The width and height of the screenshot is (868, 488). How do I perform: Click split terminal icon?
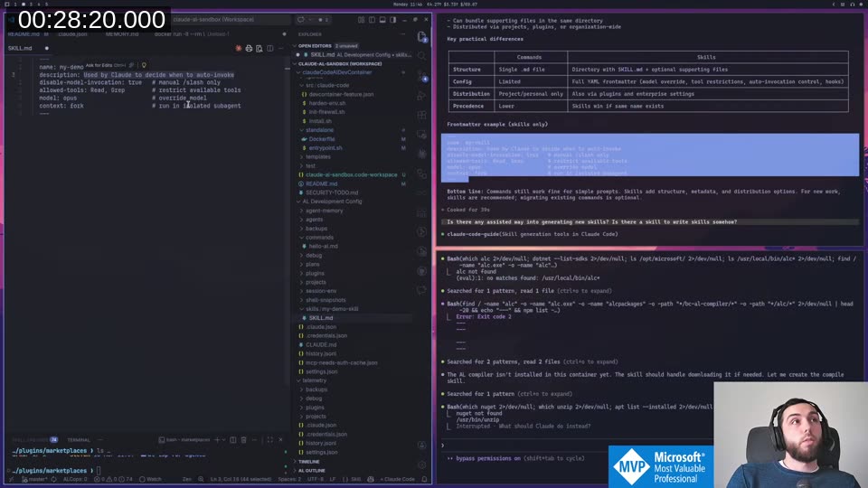[233, 440]
